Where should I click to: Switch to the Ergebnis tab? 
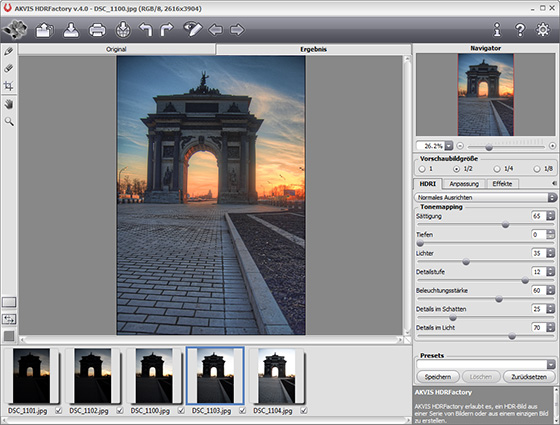313,49
